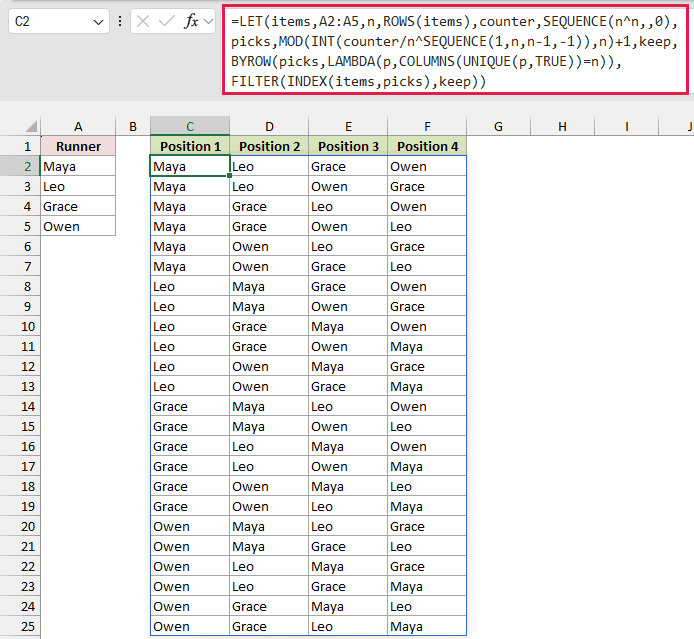Select empty cell B2
694x639 pixels.
click(x=133, y=166)
